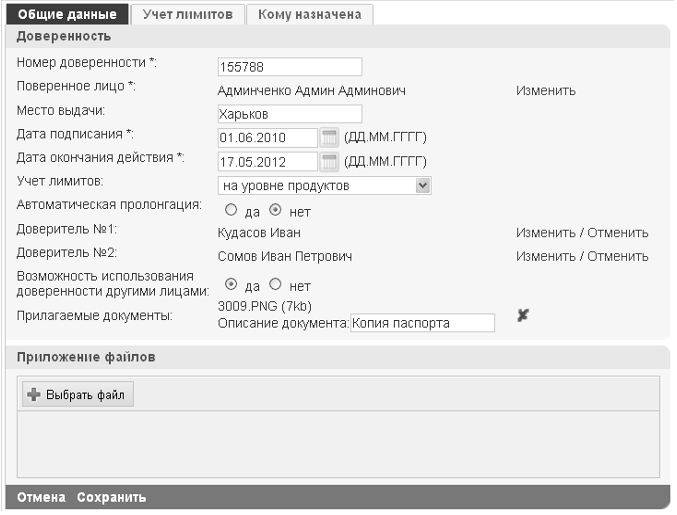Remove attached document 3009.PNG
The width and height of the screenshot is (677, 515).
click(523, 316)
